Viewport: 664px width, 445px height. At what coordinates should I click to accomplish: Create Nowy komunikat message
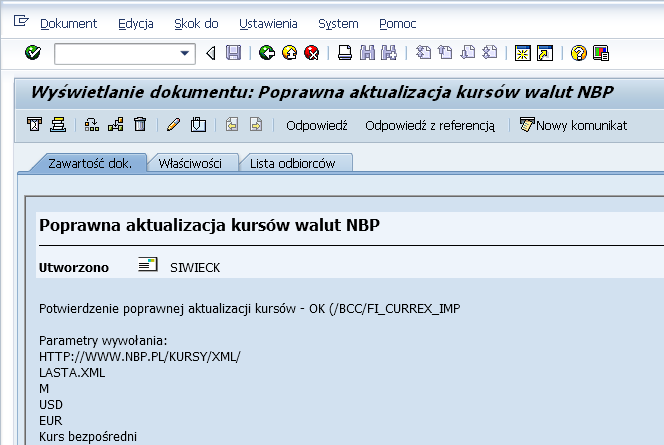(x=573, y=125)
